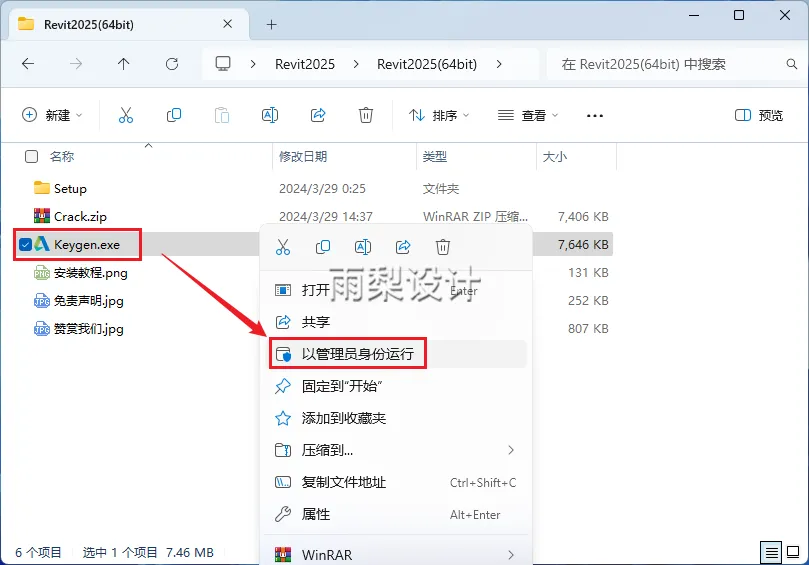
Task: Click the 807 KB size cell
Action: pos(588,328)
